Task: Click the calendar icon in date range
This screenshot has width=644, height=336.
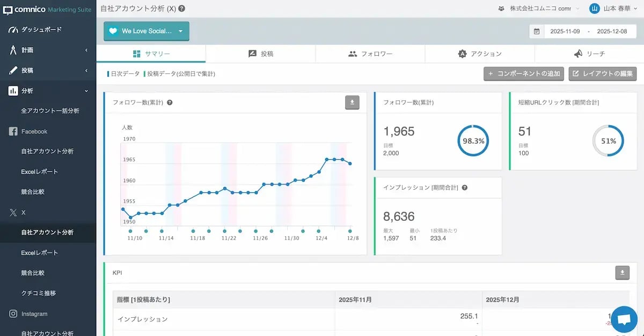Action: point(536,32)
